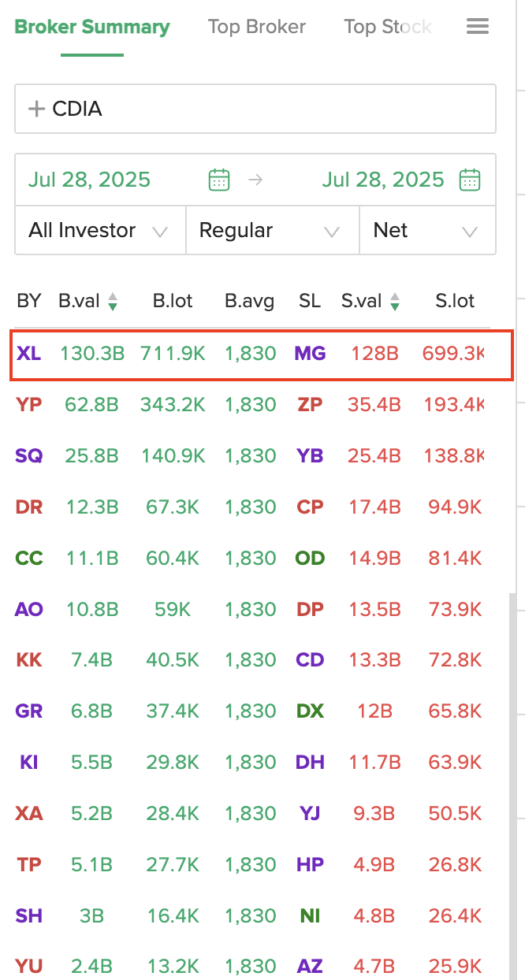The height and width of the screenshot is (980, 525).
Task: Select the Broker Summary tab
Action: tap(92, 27)
